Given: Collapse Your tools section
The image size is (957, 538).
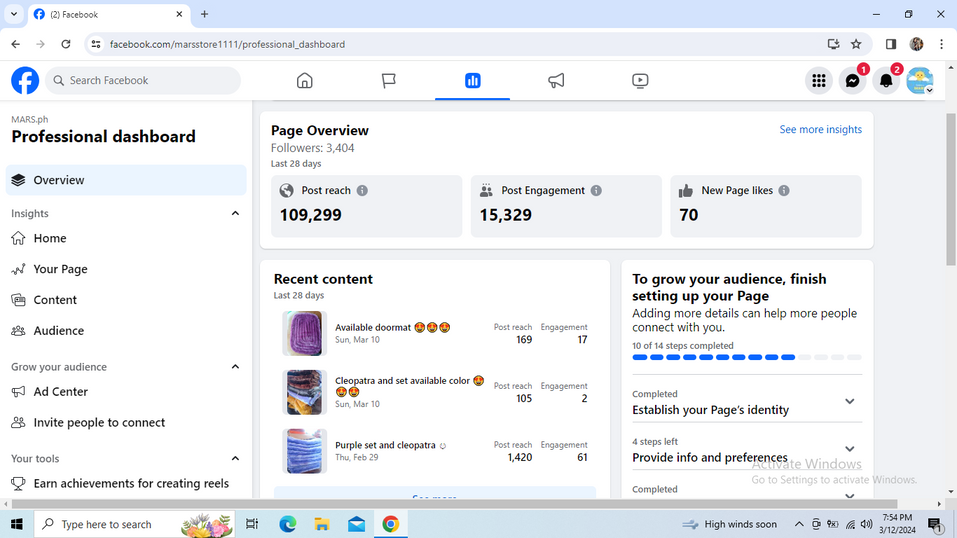Looking at the screenshot, I should click(235, 459).
